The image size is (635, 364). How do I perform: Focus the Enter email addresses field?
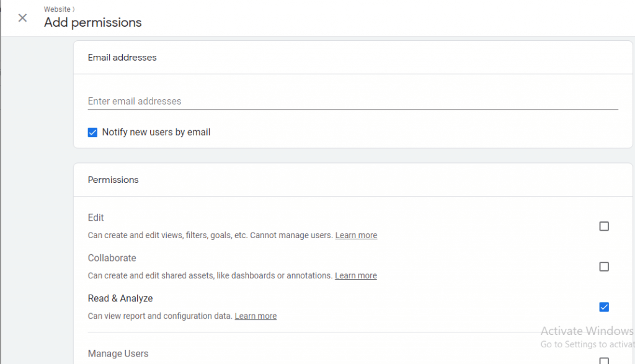tap(352, 101)
